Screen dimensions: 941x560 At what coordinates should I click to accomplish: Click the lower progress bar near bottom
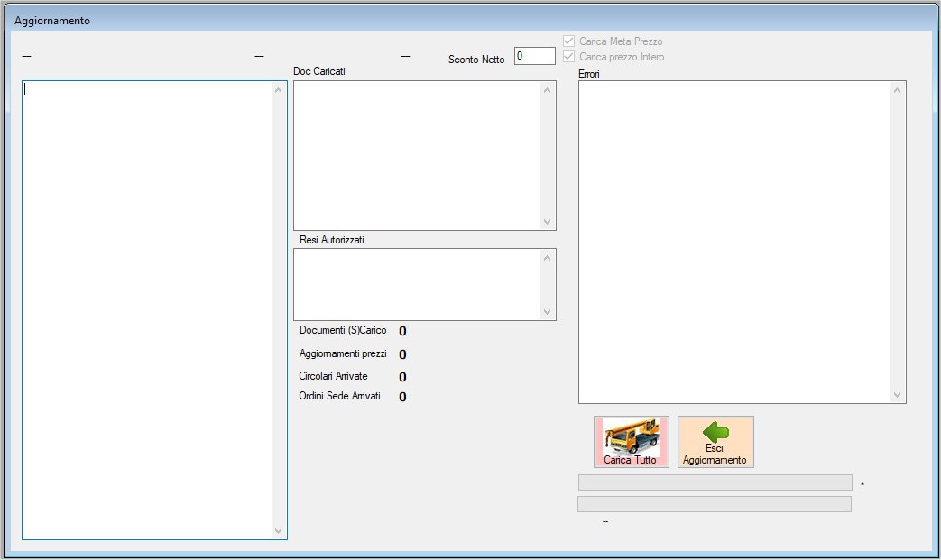(715, 503)
